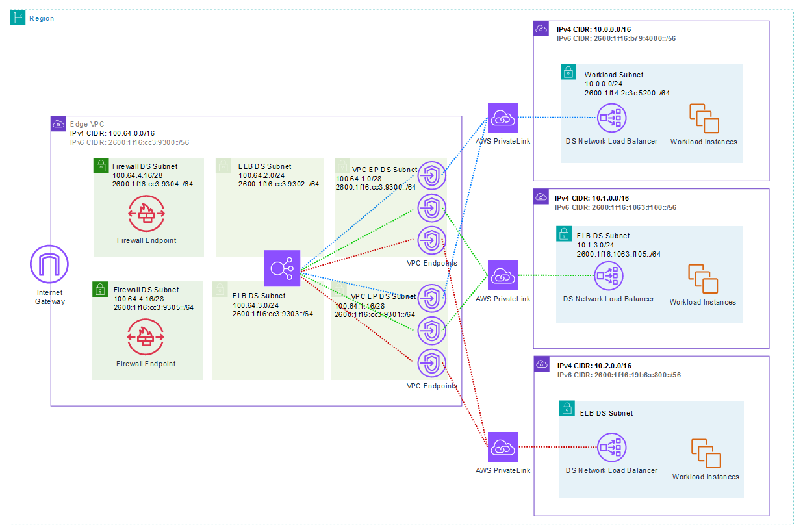Click the Workload Subnet security icon
Image resolution: width=803 pixels, height=532 pixels.
point(568,71)
